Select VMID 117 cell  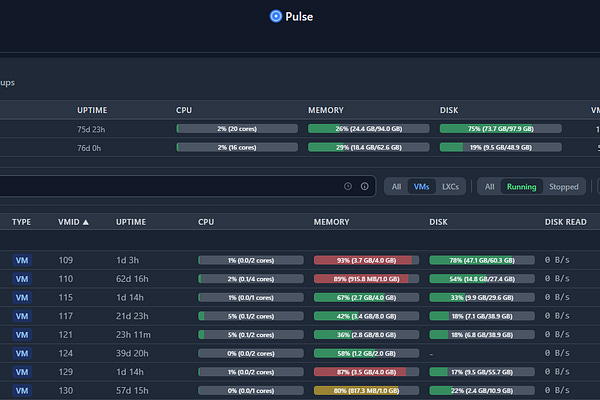(66, 316)
